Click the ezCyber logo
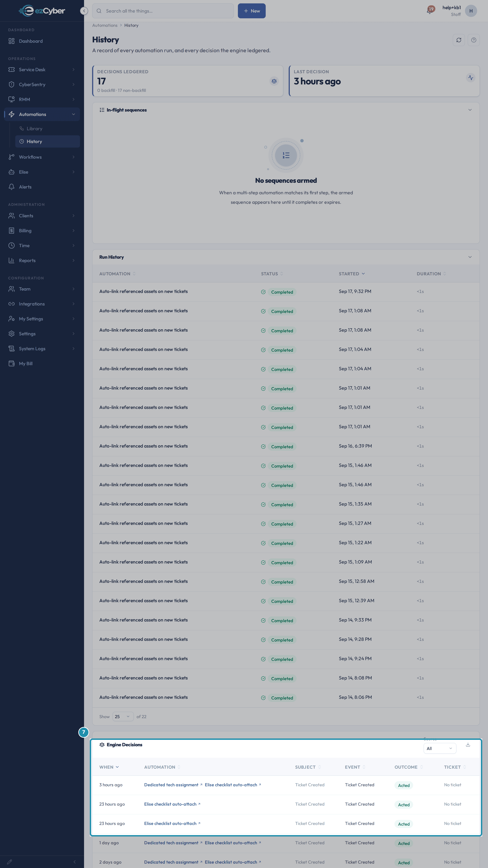The image size is (488, 868). [42, 11]
